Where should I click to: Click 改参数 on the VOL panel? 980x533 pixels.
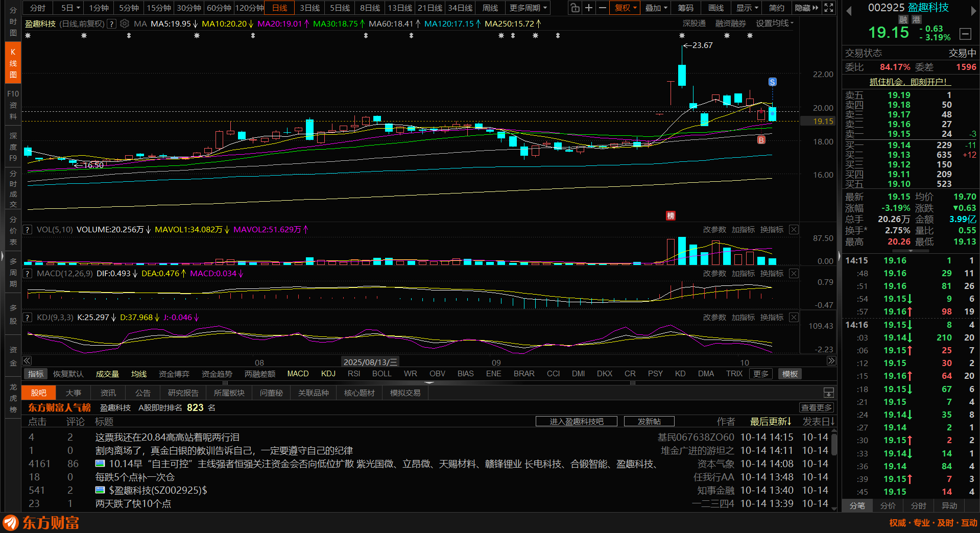[714, 230]
